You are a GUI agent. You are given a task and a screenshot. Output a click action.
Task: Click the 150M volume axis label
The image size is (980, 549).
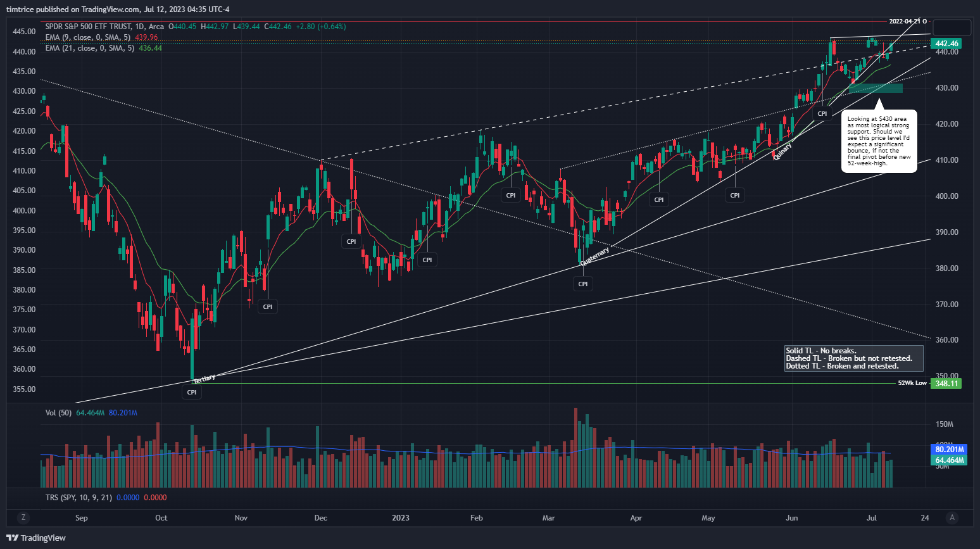945,424
